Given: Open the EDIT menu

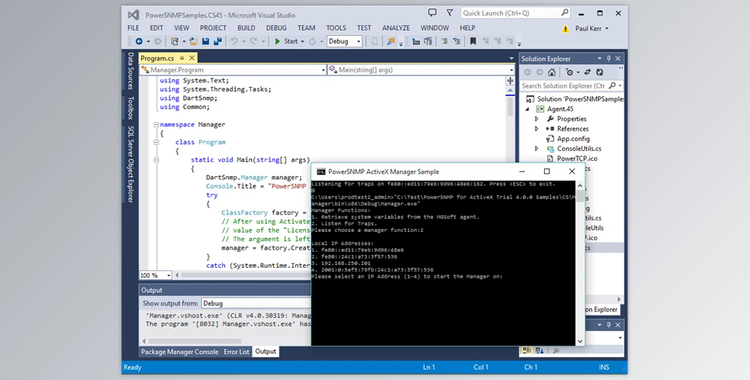Looking at the screenshot, I should point(156,28).
